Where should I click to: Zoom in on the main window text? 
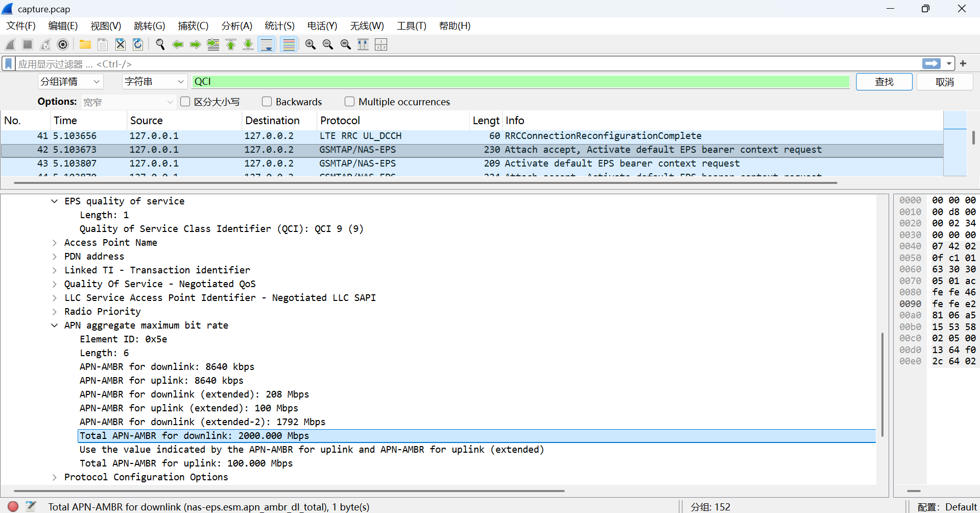[310, 45]
